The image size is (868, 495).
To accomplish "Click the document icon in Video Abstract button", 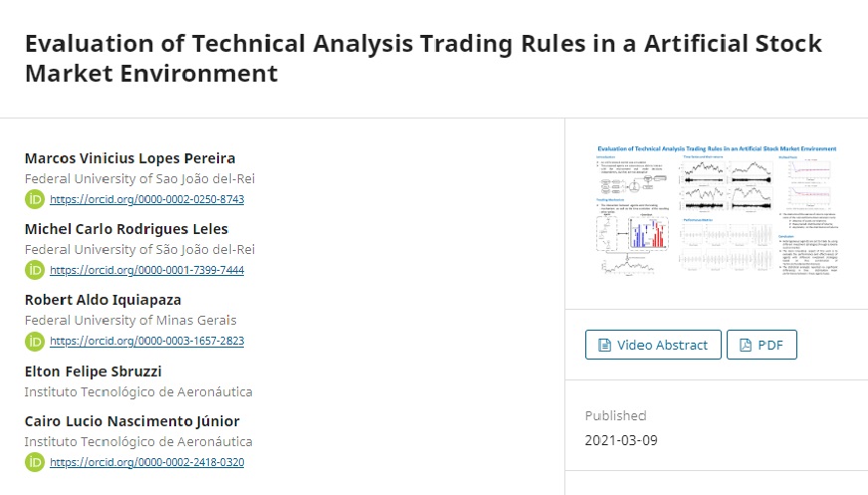I will click(x=604, y=346).
